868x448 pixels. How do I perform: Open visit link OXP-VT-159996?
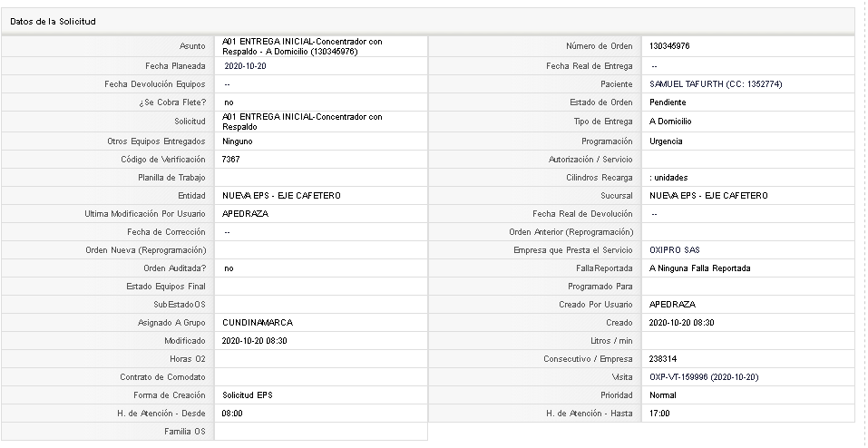tap(704, 377)
